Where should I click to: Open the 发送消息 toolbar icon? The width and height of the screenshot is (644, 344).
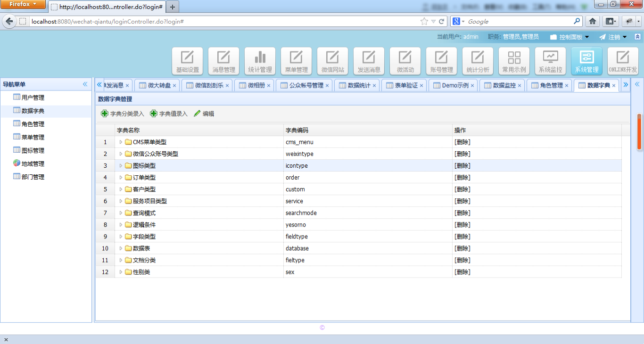click(x=369, y=61)
